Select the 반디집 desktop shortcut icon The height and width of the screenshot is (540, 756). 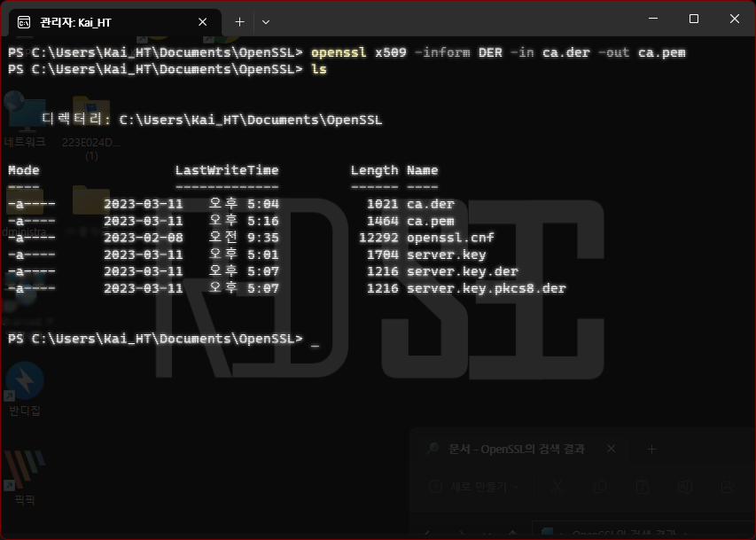[25, 389]
